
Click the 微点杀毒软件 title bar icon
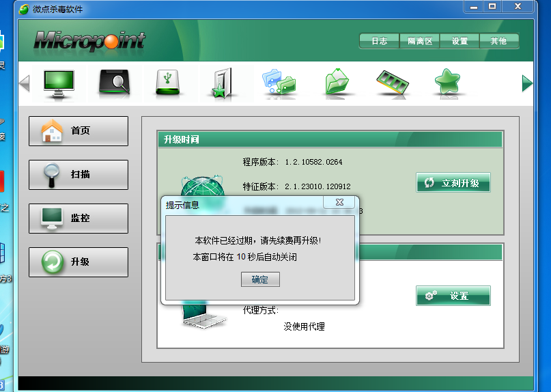[23, 9]
